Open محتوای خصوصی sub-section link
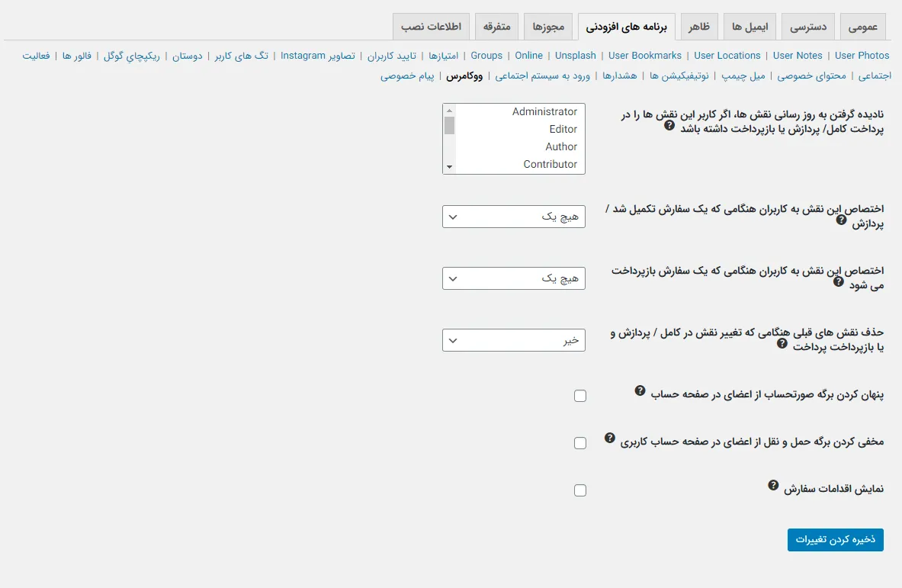 (812, 76)
